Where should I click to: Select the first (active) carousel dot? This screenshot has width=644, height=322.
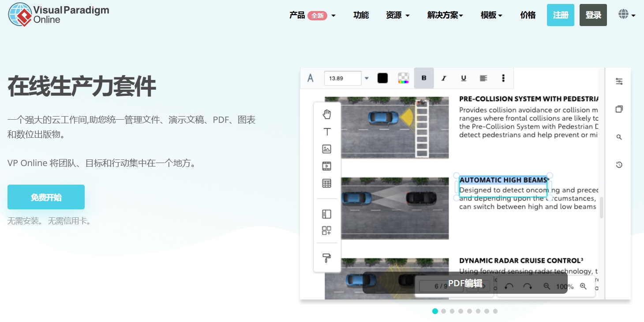(435, 311)
